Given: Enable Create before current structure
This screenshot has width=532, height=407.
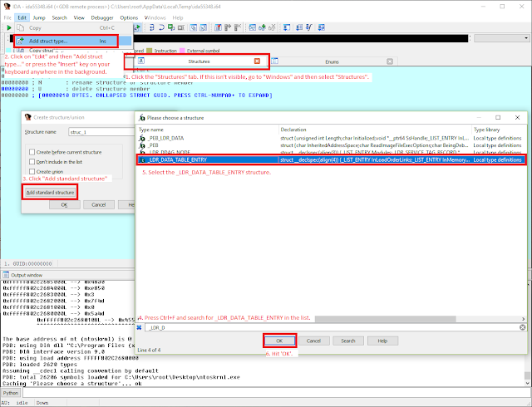Looking at the screenshot, I should [32, 152].
